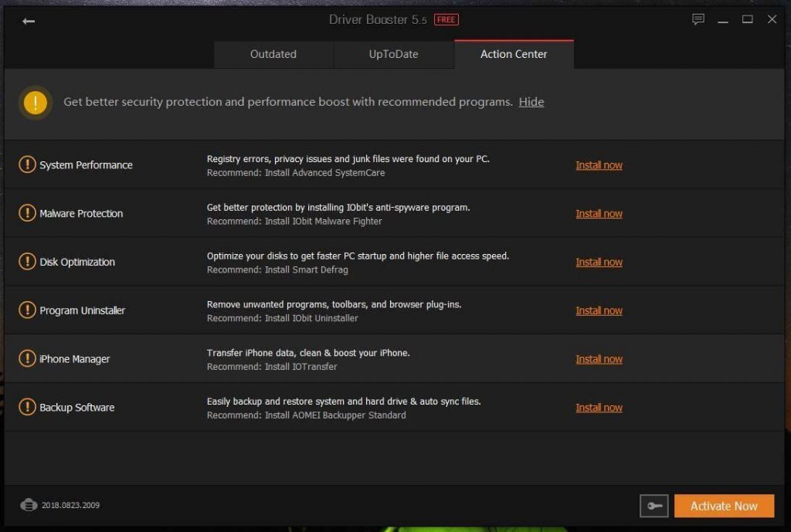Switch to the Outdated tab

(x=273, y=55)
